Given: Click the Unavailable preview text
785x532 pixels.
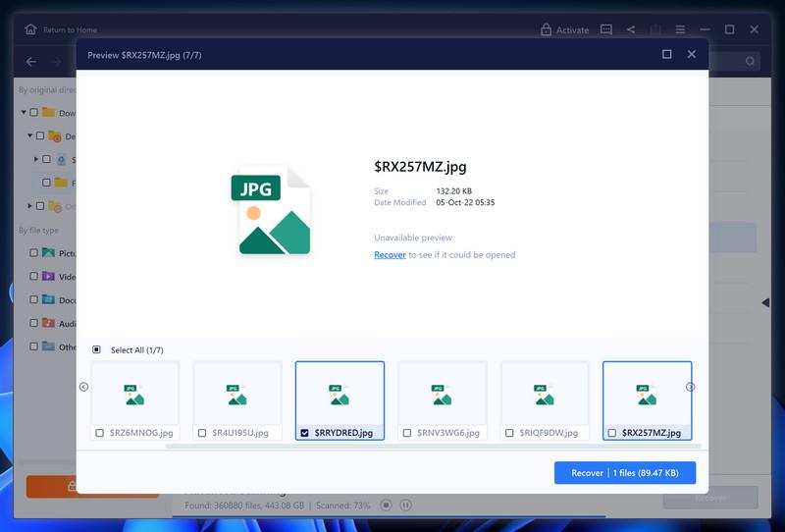Looking at the screenshot, I should coord(413,238).
